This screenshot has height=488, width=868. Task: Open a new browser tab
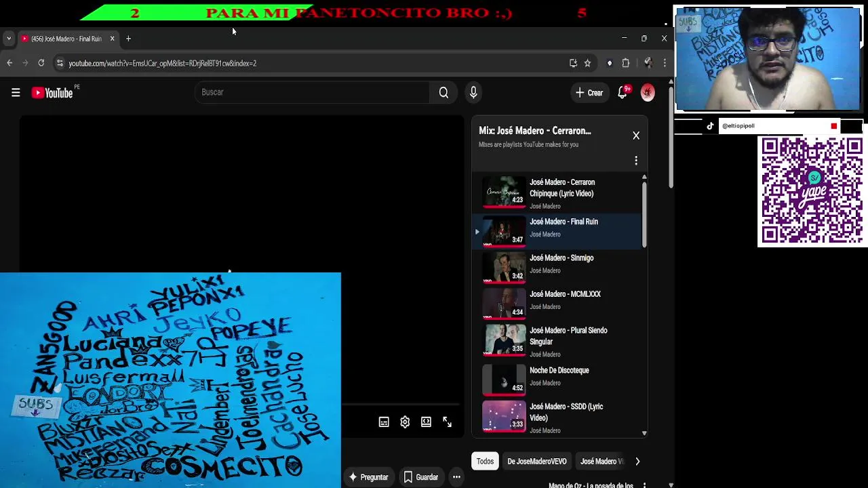[128, 39]
